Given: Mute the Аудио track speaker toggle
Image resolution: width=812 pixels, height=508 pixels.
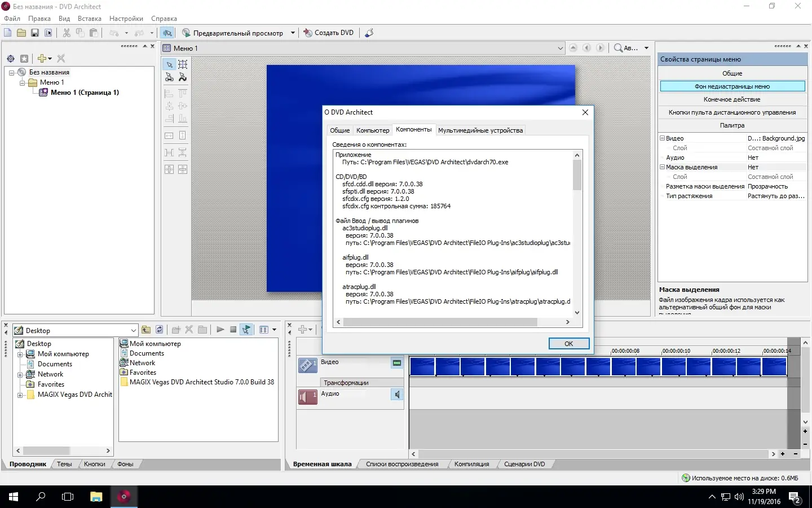Looking at the screenshot, I should [x=397, y=395].
